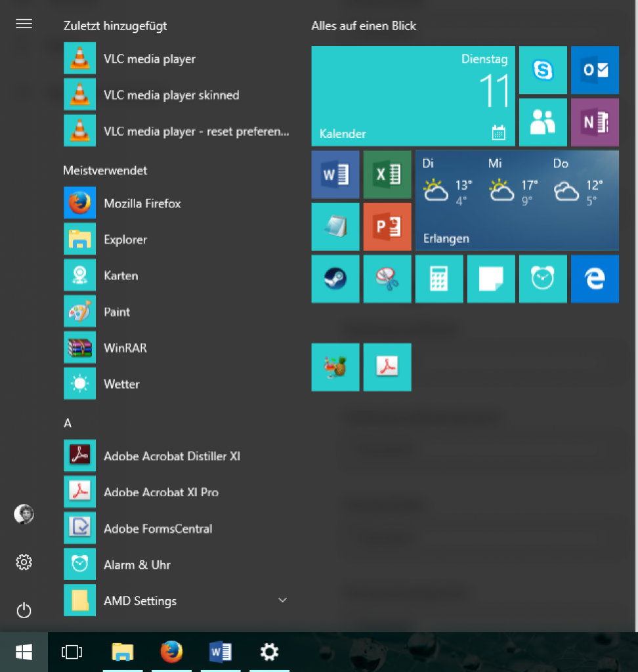Open the user account picture
Screen dimensions: 638x672
(24, 514)
